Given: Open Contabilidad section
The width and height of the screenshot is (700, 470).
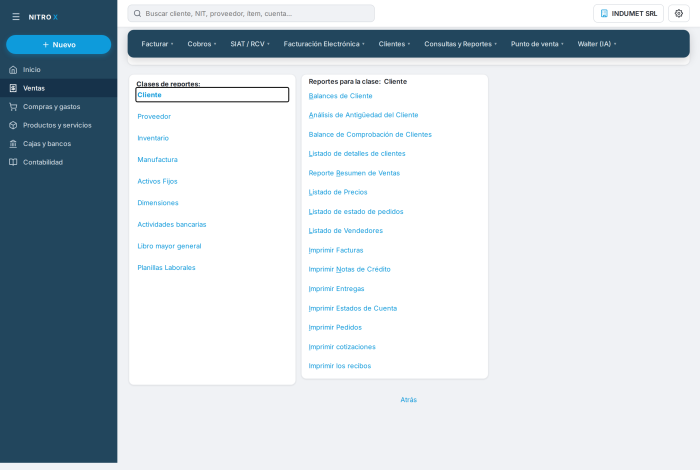Looking at the screenshot, I should [x=58, y=162].
